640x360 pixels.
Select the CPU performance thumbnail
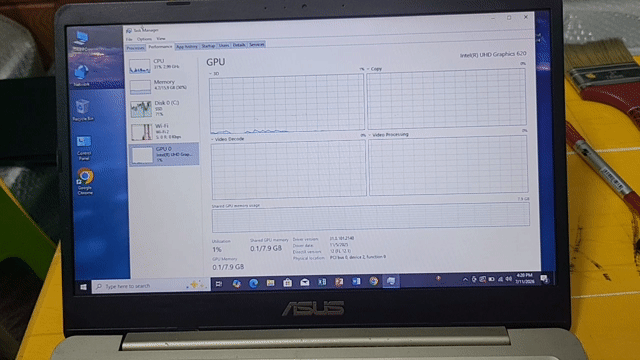click(163, 66)
